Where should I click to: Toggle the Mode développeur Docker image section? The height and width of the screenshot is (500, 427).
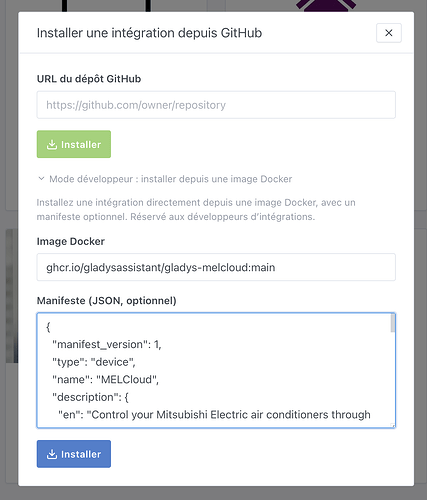(x=165, y=179)
